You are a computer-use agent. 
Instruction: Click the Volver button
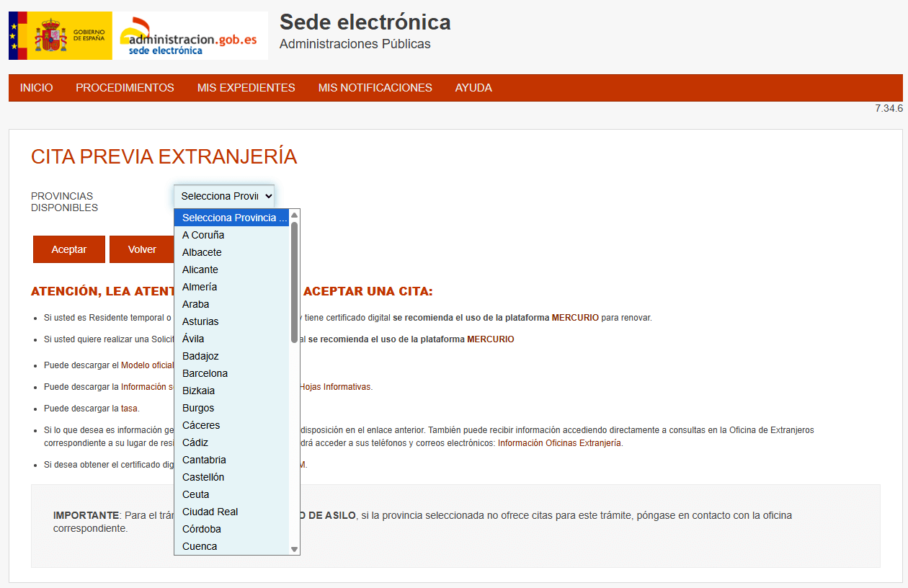142,249
